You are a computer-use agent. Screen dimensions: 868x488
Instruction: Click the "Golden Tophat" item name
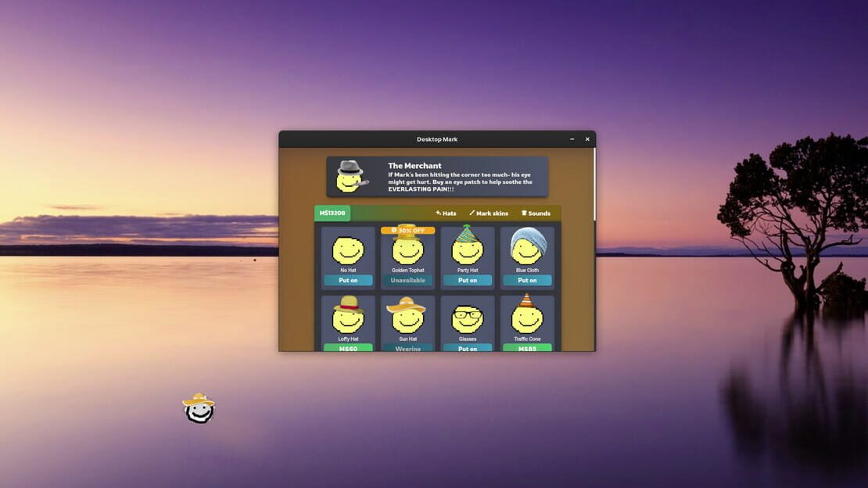(408, 271)
